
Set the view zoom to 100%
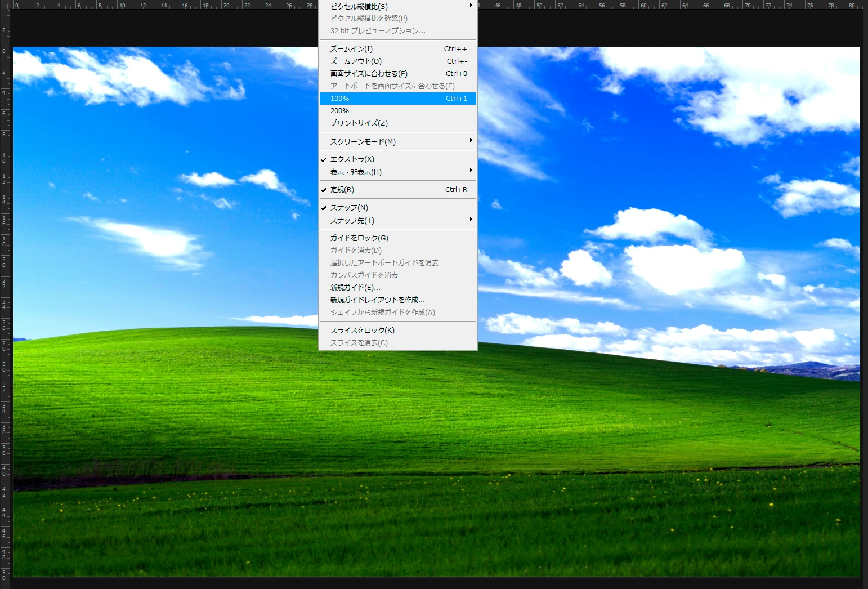(398, 99)
